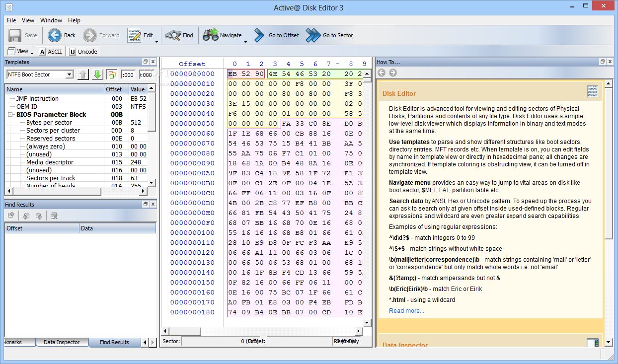618x364 pixels.
Task: Click the Name column header in Templates
Action: tap(55, 89)
